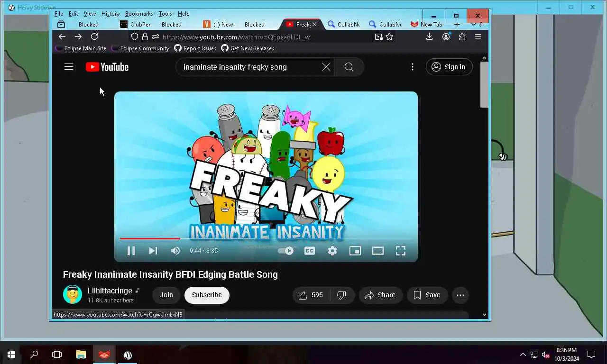Seek on the red video progress bar
The image size is (607, 364).
(x=266, y=238)
